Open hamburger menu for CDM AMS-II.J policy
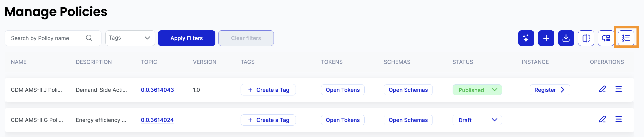This screenshot has width=644, height=137. tap(618, 89)
